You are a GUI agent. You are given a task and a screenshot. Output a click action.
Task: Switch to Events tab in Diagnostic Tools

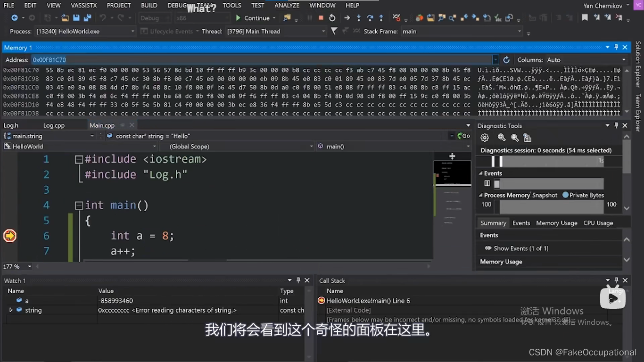(521, 223)
